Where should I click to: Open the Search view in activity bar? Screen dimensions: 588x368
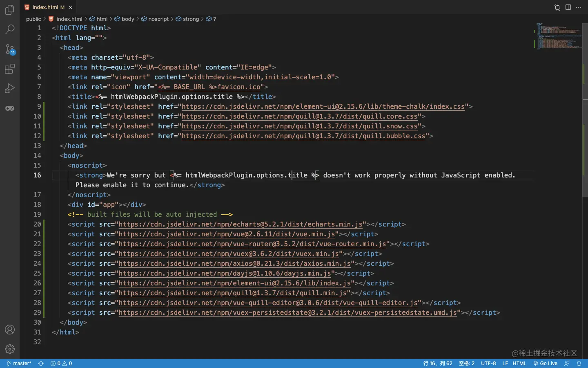point(10,29)
